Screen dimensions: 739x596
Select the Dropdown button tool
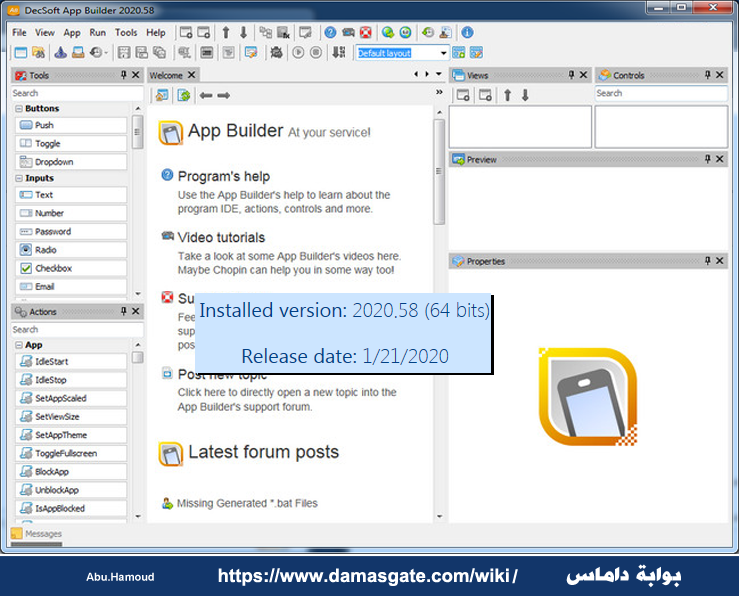[x=71, y=162]
